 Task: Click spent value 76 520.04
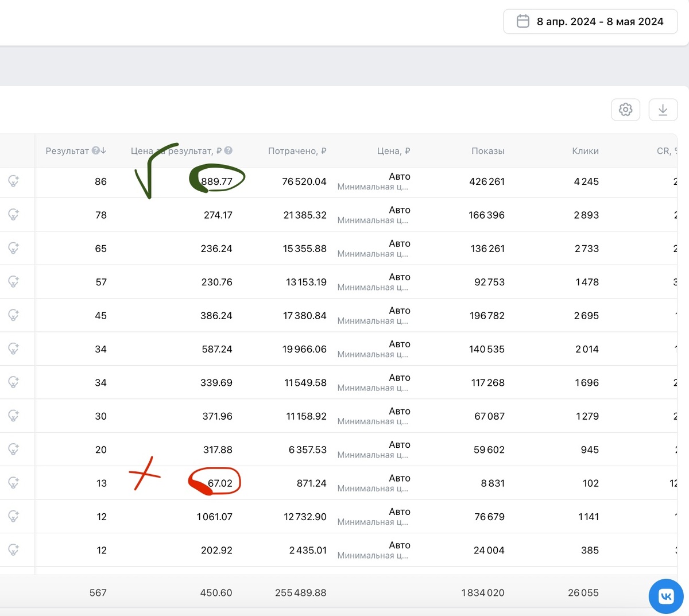click(304, 181)
